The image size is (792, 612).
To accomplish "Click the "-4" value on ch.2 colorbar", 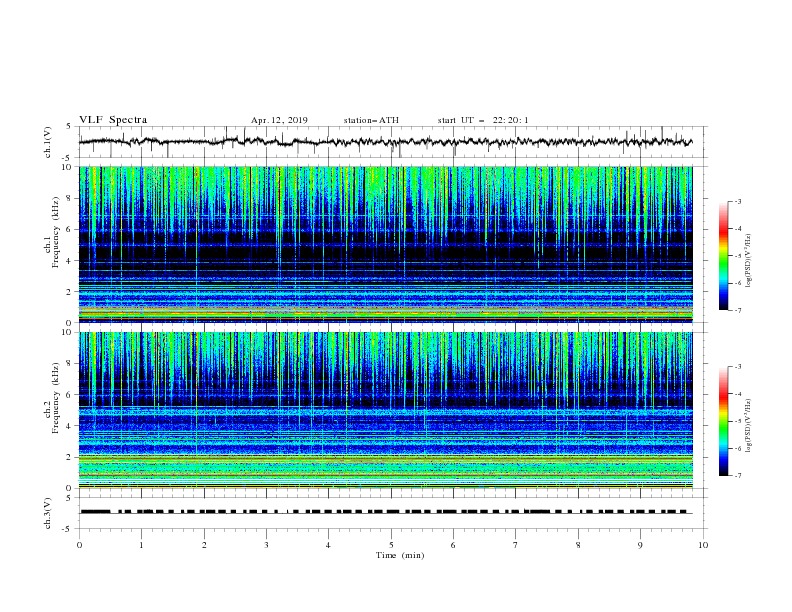I will click(x=738, y=394).
